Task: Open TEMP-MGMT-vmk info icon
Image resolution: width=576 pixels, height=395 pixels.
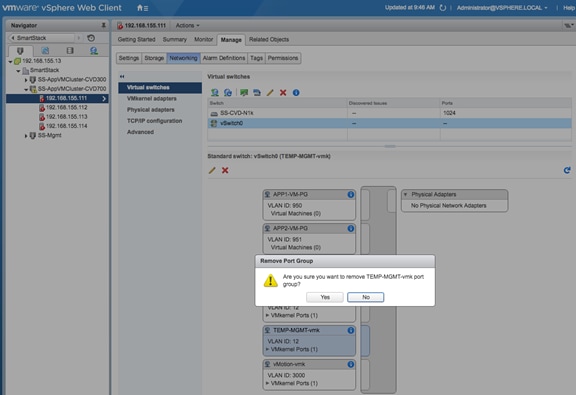Action: (x=351, y=330)
